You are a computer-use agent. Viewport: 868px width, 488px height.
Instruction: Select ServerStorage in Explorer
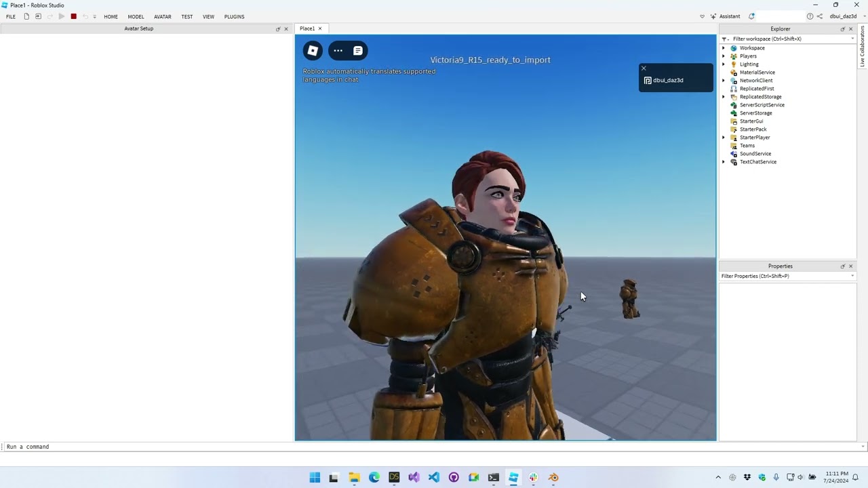pyautogui.click(x=755, y=113)
